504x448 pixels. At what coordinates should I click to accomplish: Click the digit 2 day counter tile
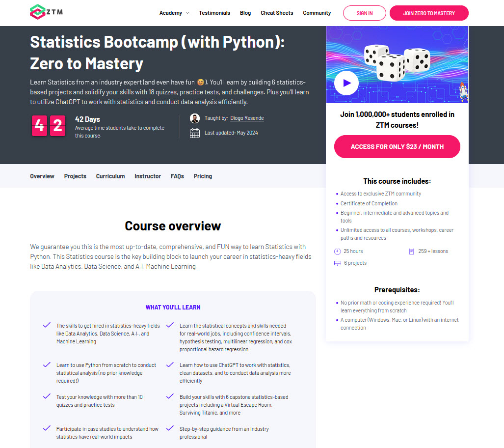[57, 126]
